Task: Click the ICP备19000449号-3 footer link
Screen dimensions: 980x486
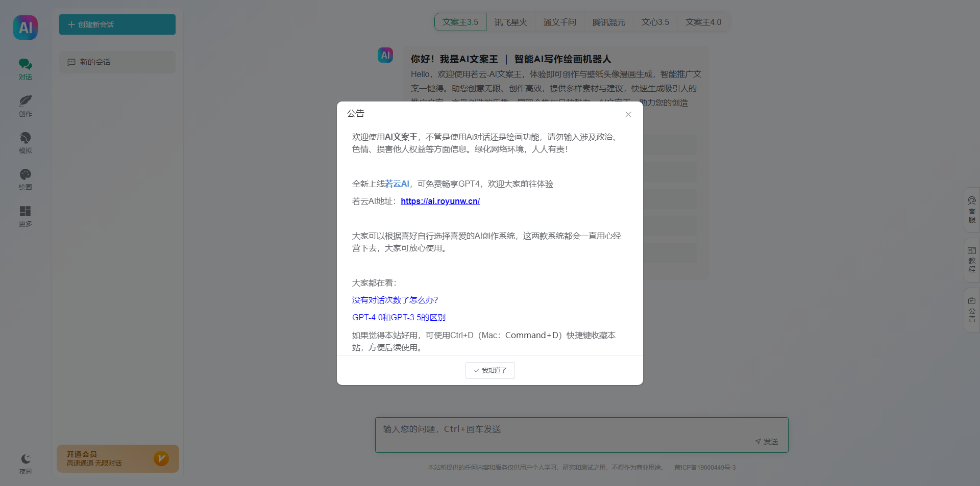Action: 705,467
